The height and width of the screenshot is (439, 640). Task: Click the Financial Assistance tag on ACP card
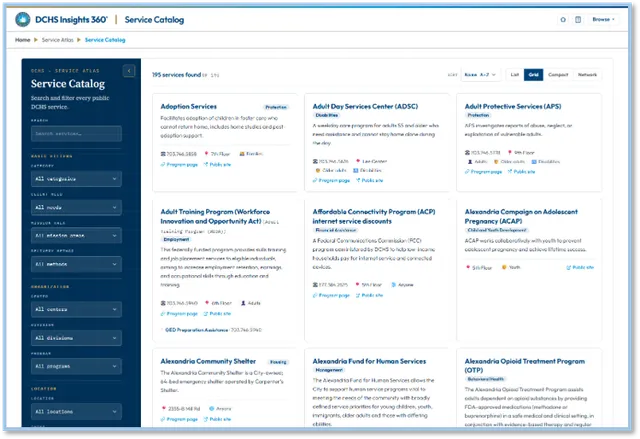(x=336, y=230)
